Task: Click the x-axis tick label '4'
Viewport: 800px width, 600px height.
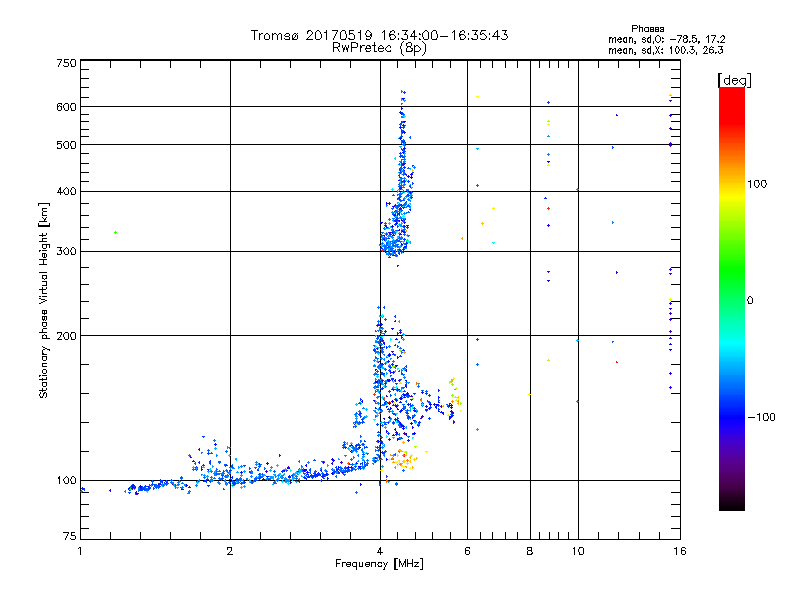Action: [380, 551]
